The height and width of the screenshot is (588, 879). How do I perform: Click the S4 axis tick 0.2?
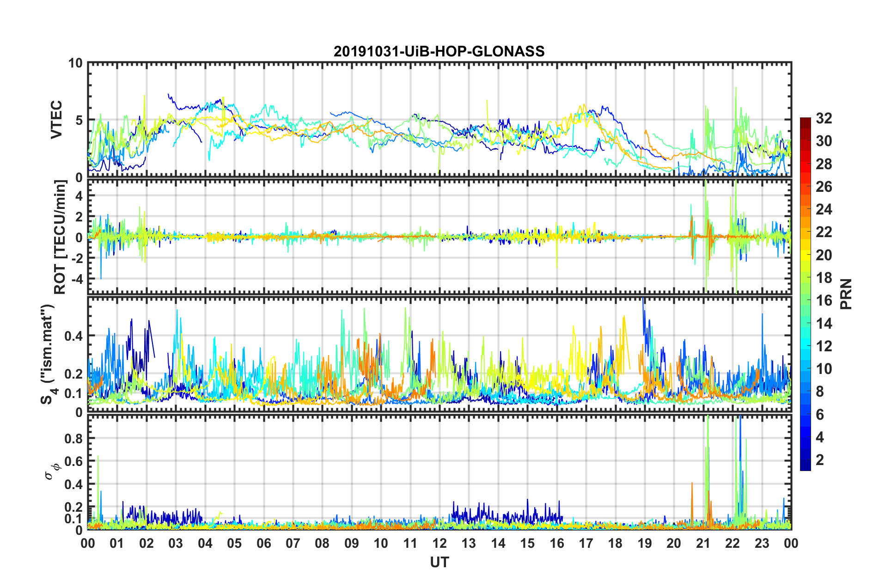74,374
